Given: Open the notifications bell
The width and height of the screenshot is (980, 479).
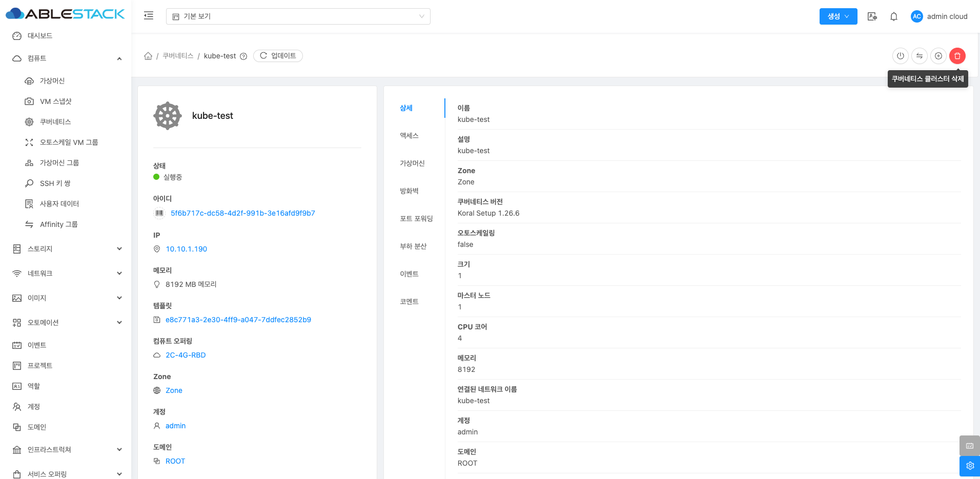Looking at the screenshot, I should click(893, 16).
